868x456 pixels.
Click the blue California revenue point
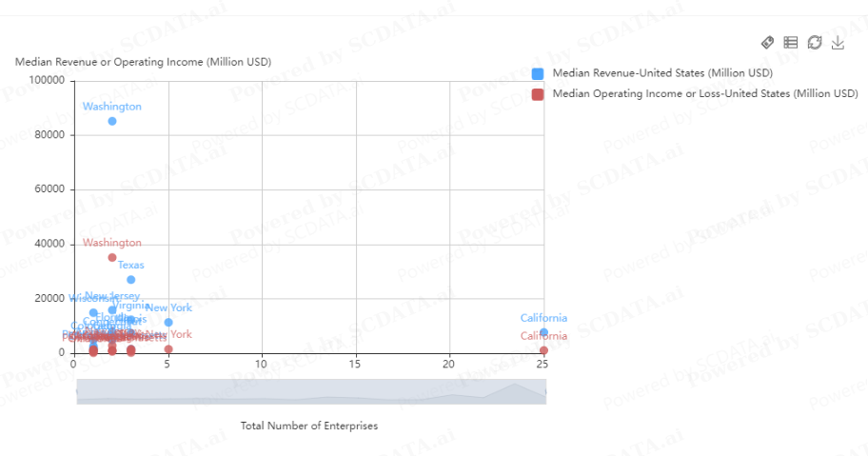click(543, 332)
